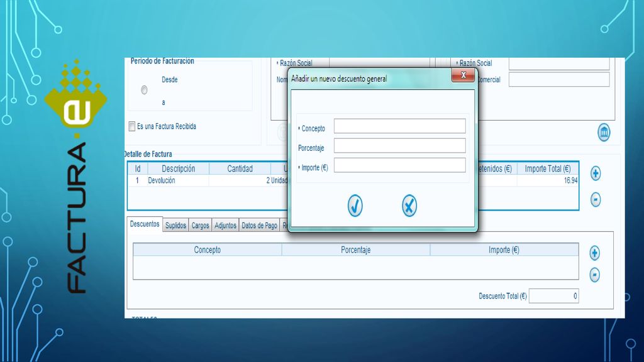Add invoice detail line with plus icon

pos(596,173)
